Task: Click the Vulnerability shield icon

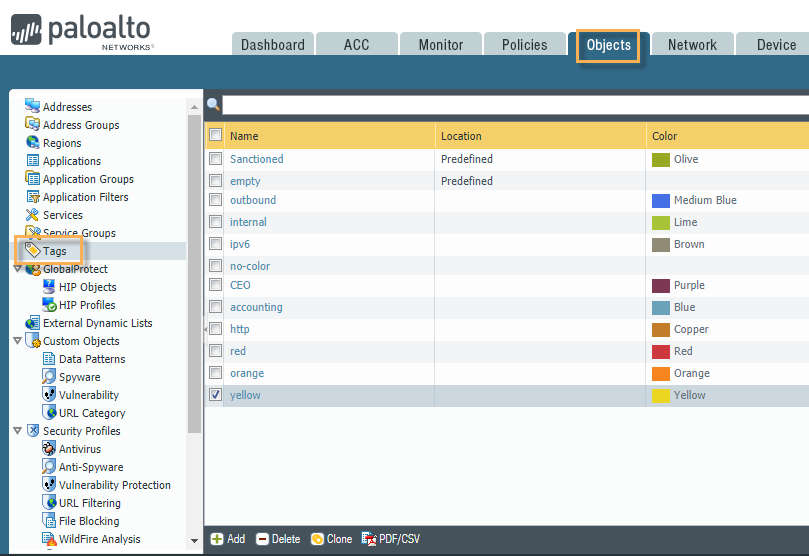Action: pyautogui.click(x=49, y=395)
